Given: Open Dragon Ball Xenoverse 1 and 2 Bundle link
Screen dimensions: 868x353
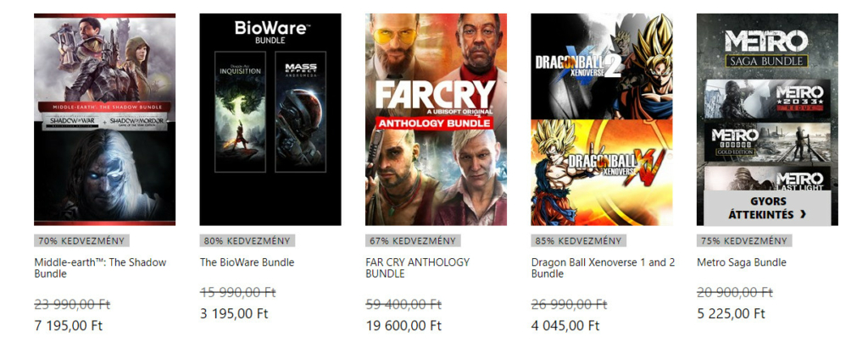Looking at the screenshot, I should (x=603, y=268).
